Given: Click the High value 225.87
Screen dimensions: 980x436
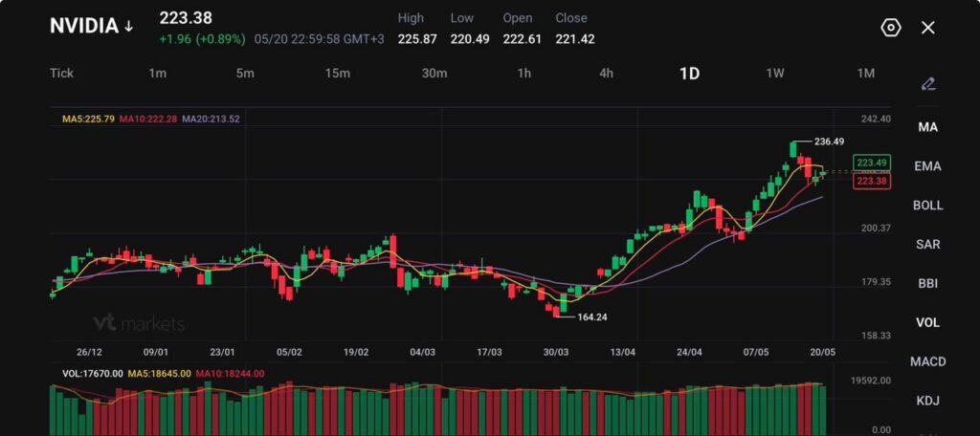Looking at the screenshot, I should (x=417, y=39).
